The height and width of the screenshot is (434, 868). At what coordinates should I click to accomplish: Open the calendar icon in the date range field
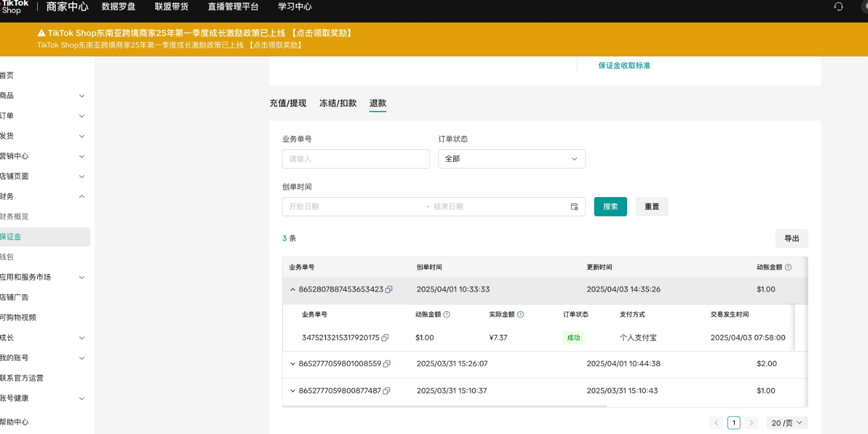tap(574, 206)
